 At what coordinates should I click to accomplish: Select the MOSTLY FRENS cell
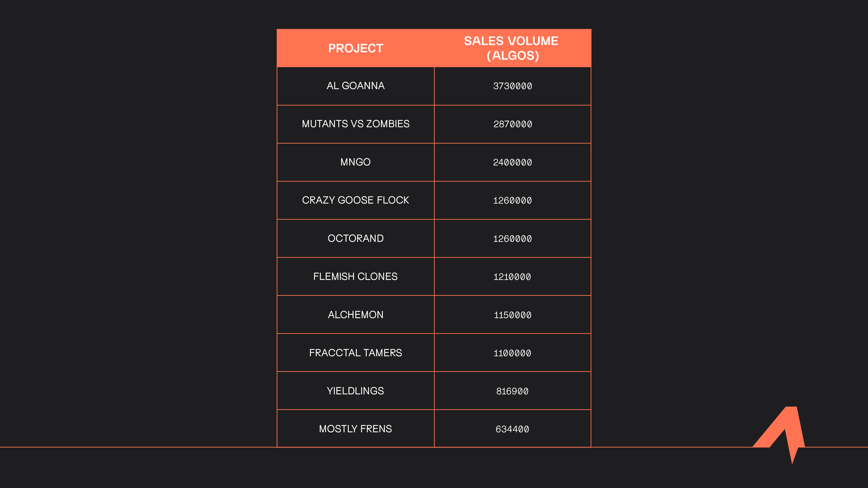point(355,429)
